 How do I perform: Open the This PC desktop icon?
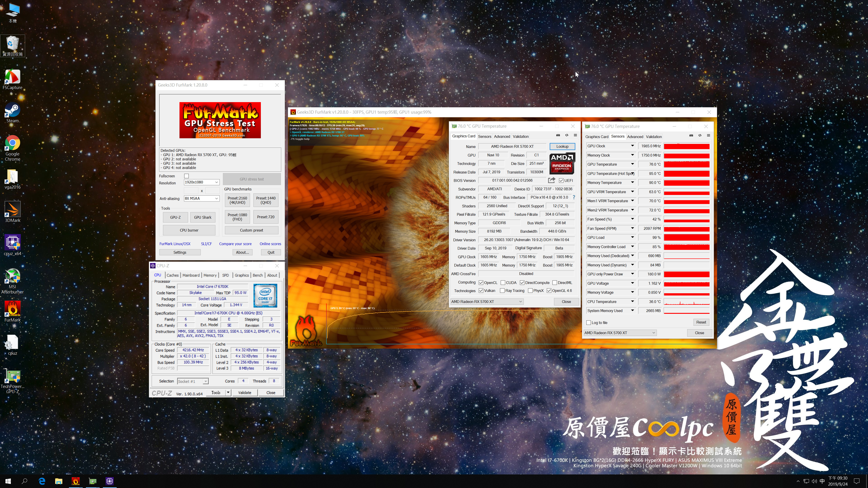12,13
